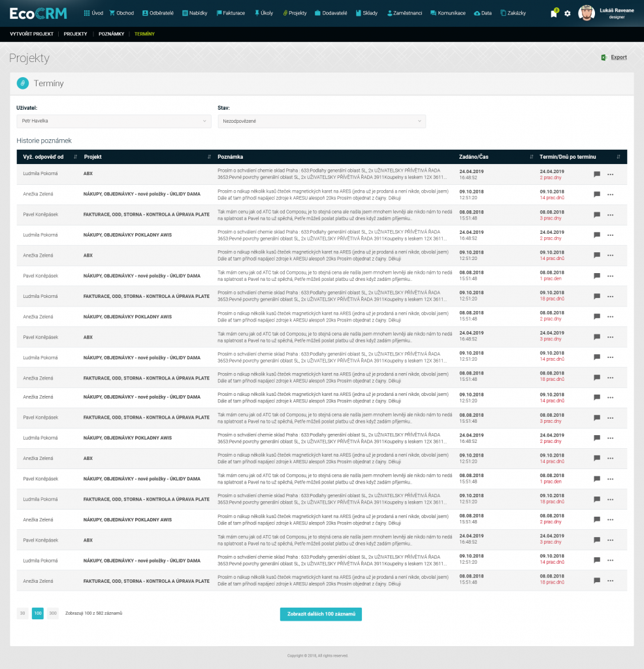The height and width of the screenshot is (669, 644).
Task: Select 100 records per page
Action: click(x=38, y=613)
